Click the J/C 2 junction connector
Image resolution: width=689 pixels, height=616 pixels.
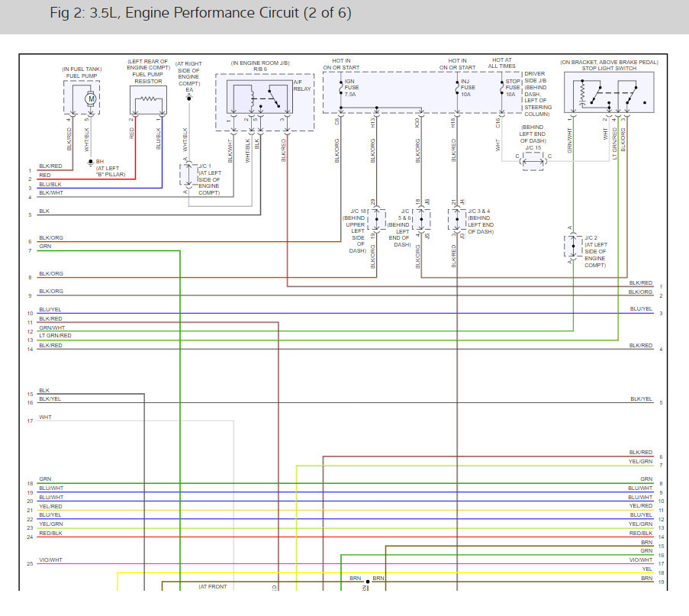[x=573, y=247]
